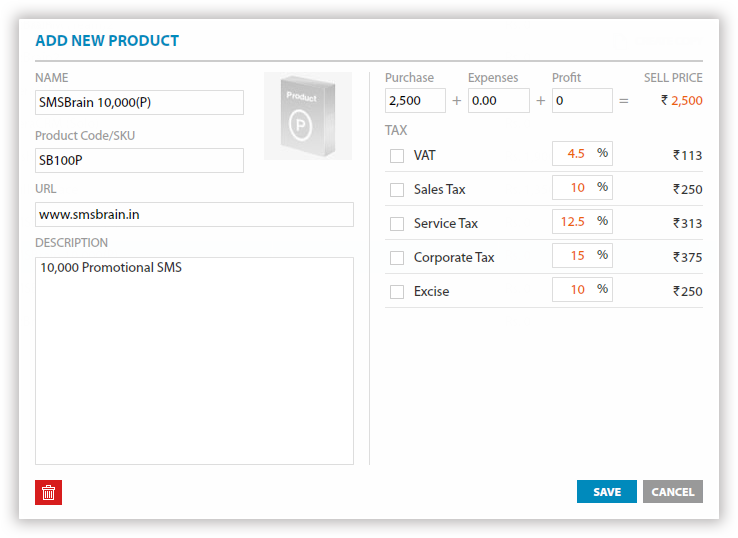Check the Service Tax checkbox

click(397, 224)
